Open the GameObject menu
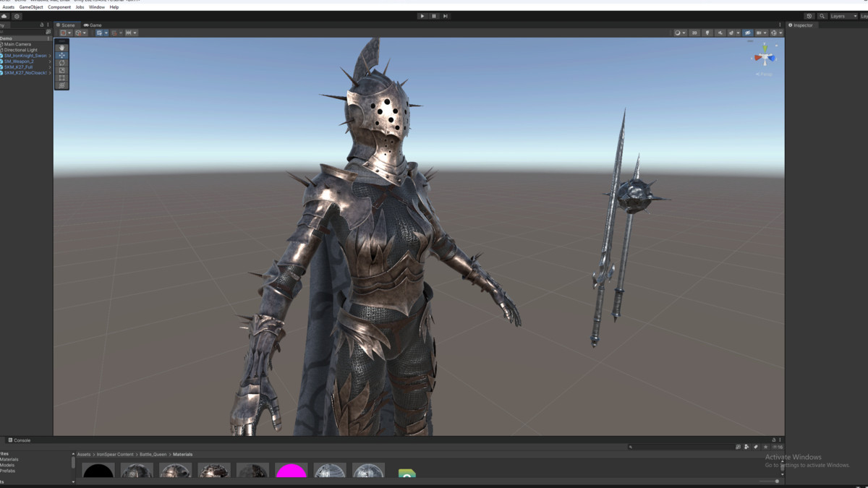Image resolution: width=868 pixels, height=488 pixels. click(31, 7)
